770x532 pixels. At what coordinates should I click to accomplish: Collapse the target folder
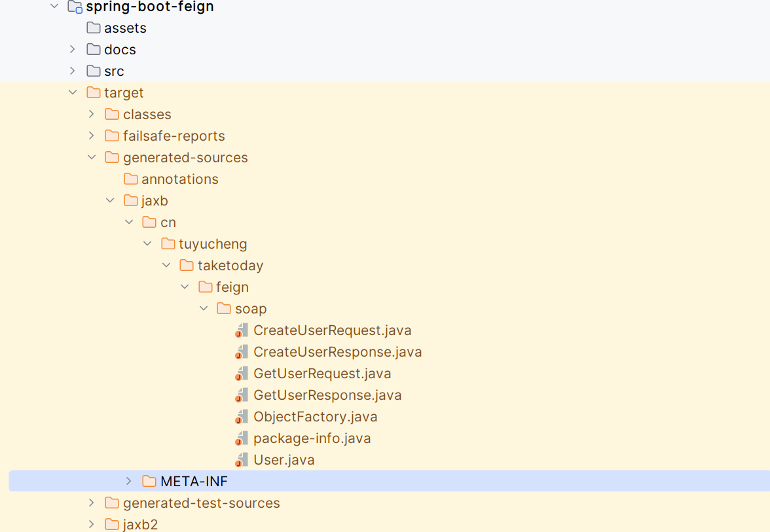coord(73,93)
